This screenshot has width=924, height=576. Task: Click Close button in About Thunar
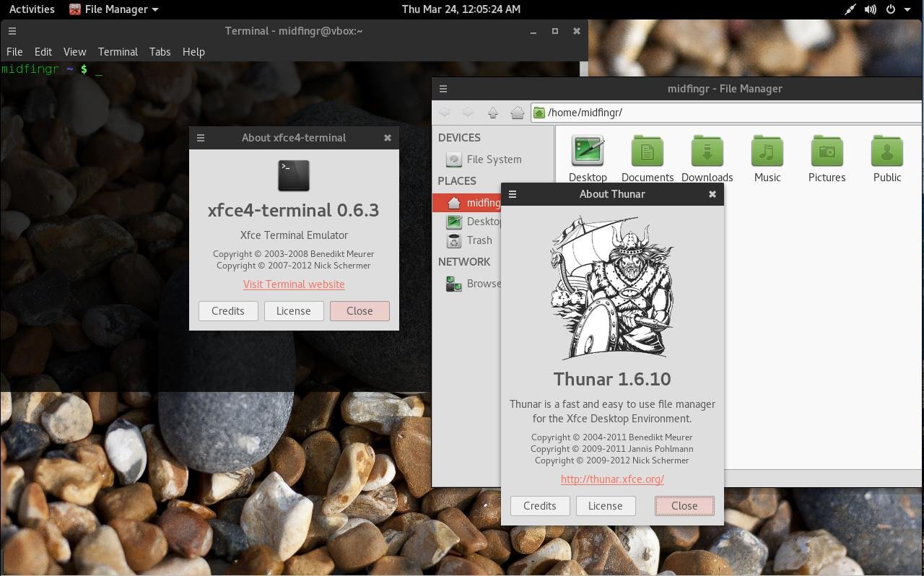[x=684, y=506]
